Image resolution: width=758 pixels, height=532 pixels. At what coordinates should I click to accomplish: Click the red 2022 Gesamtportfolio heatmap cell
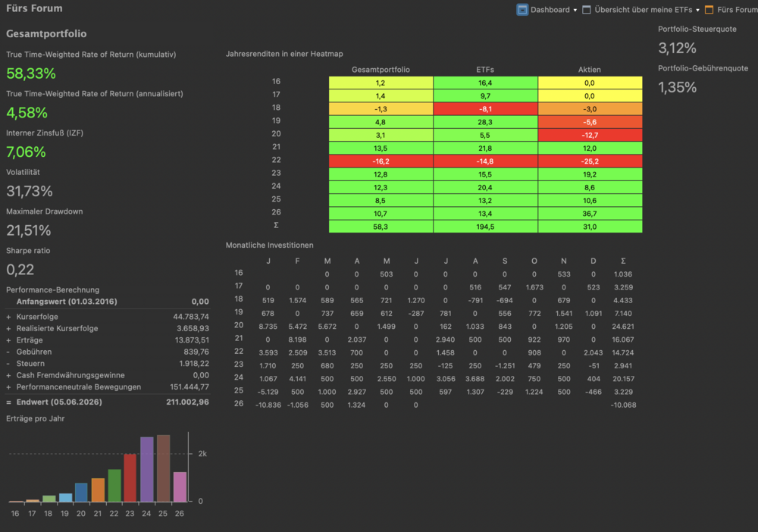(x=381, y=161)
